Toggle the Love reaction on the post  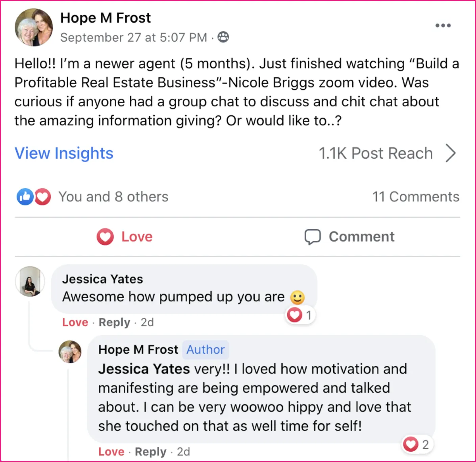point(125,237)
